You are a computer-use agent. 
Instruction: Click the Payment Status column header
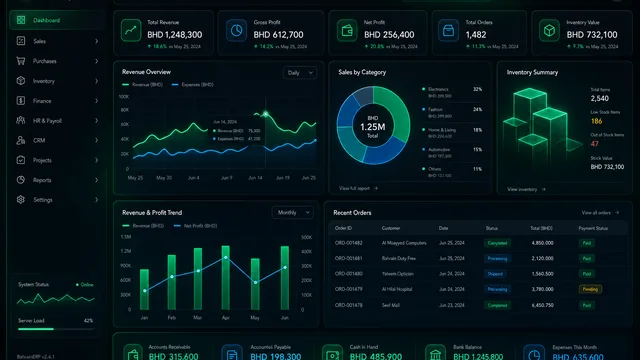pos(593,228)
